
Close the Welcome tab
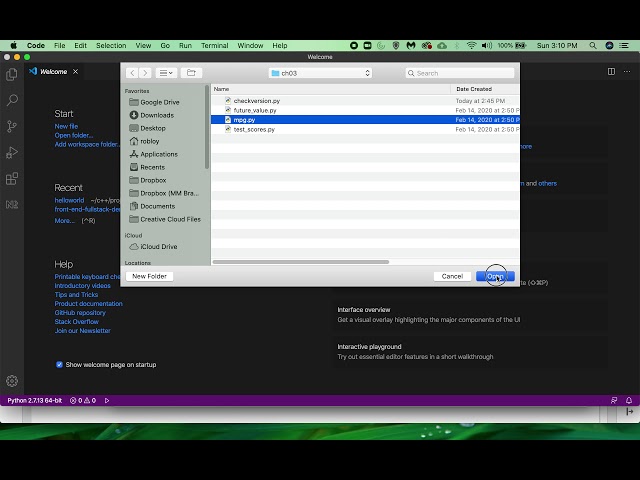tap(76, 71)
